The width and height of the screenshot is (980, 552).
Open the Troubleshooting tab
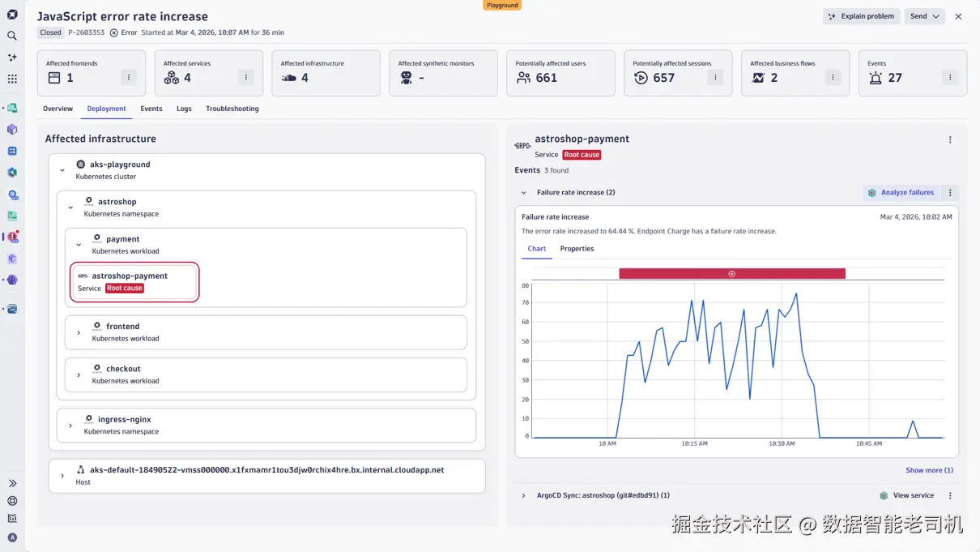232,109
